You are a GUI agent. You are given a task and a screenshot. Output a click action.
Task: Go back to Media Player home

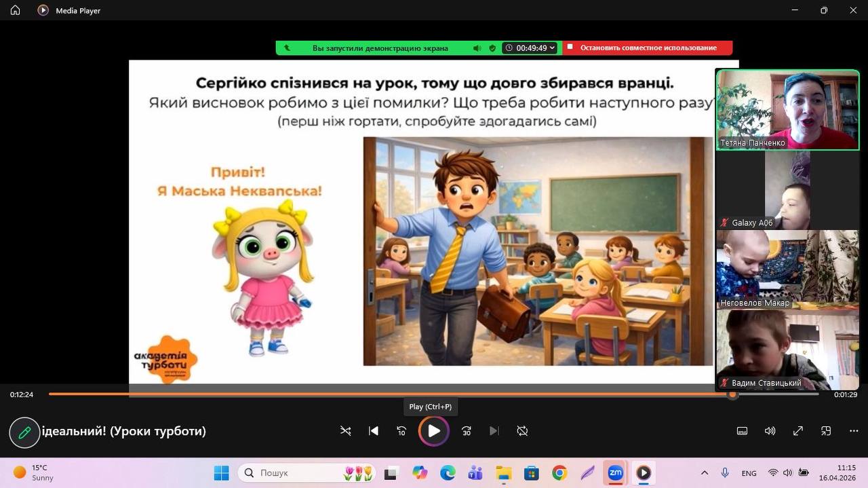[15, 10]
